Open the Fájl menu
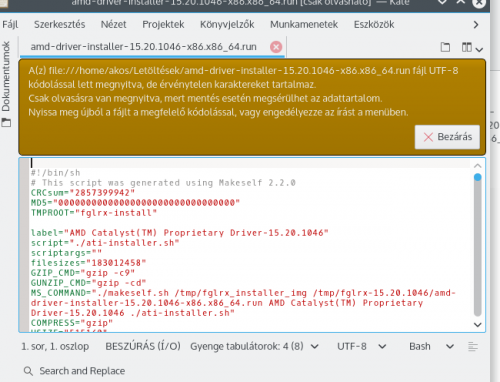Image resolution: width=500 pixels, height=382 pixels. pos(10,24)
